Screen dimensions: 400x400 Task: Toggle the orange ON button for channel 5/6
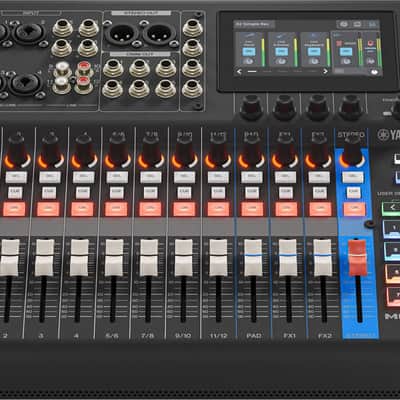tap(116, 209)
